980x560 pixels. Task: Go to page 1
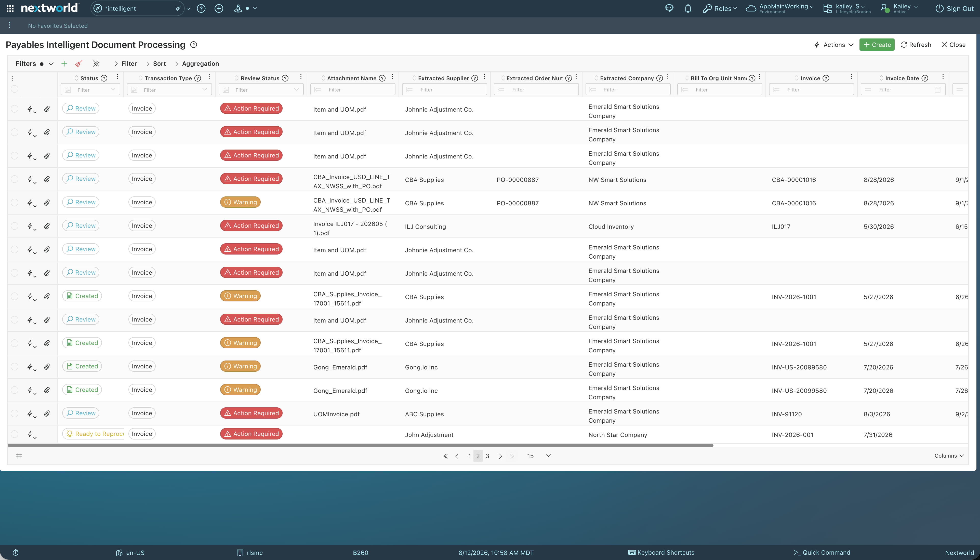pos(470,456)
